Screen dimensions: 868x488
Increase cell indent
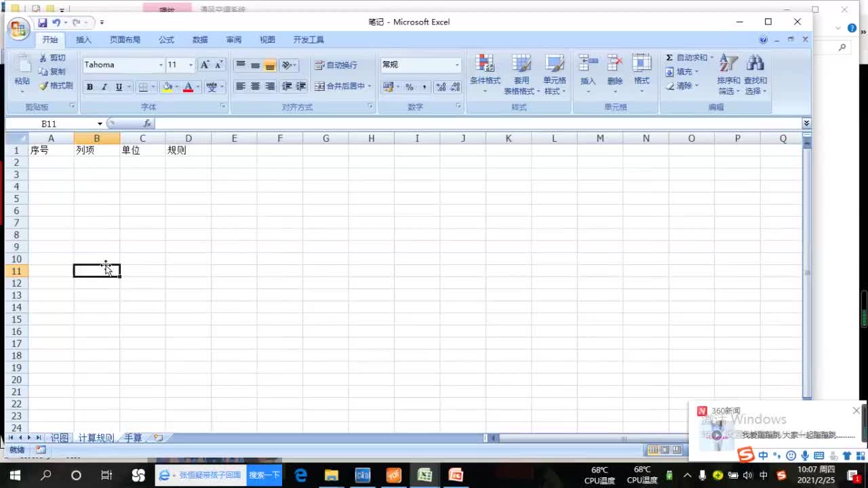(301, 86)
